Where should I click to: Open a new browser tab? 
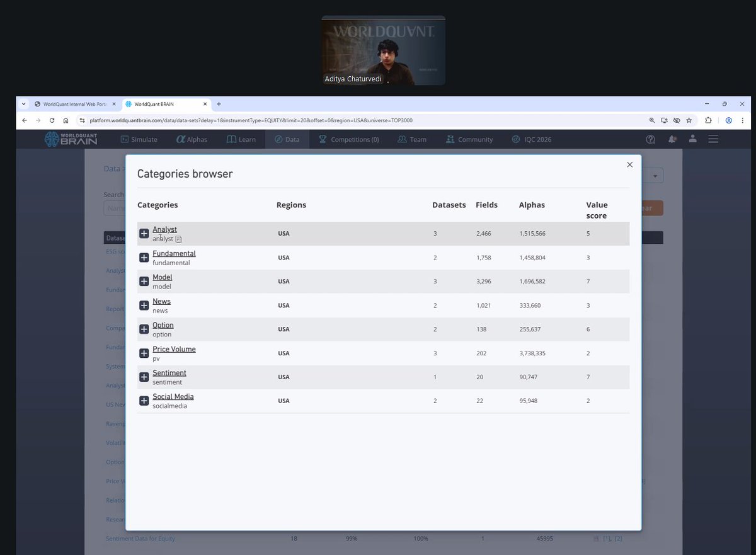219,104
